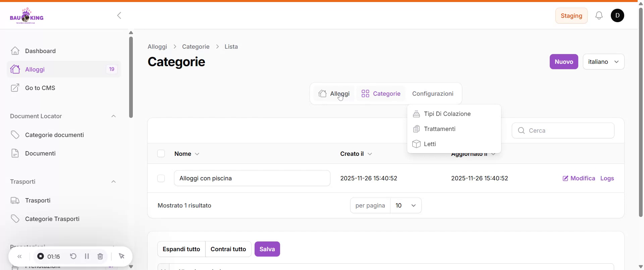The image size is (644, 270).
Task: Switch to the Categorie tab
Action: [381, 94]
